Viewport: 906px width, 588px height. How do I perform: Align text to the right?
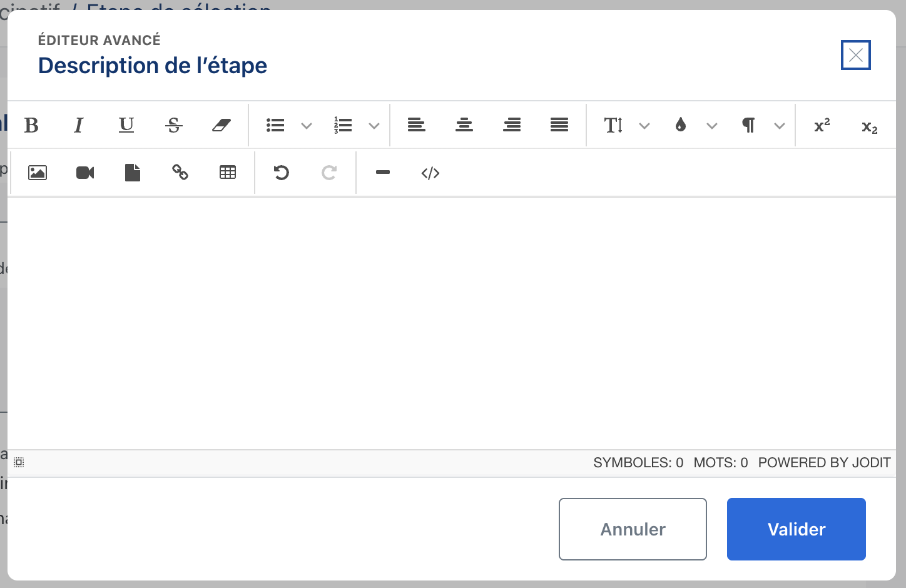(x=512, y=125)
